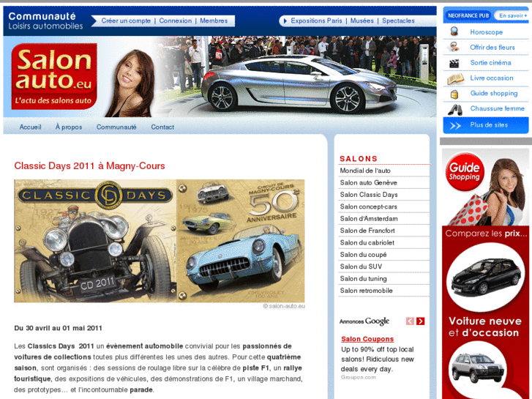Select Salon du coupé link
Viewport: 532px width, 399px height.
[x=364, y=255]
